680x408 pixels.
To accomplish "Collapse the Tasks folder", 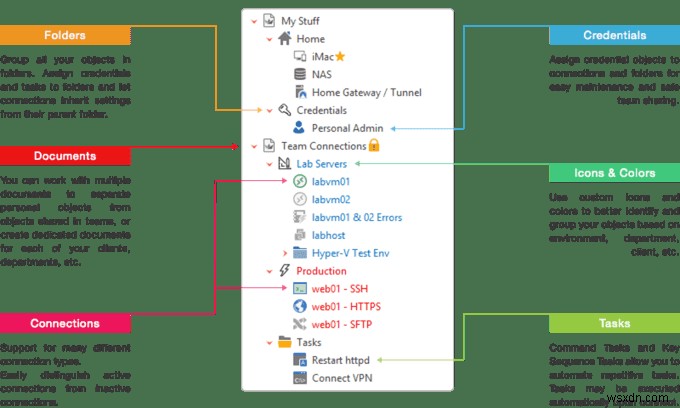I will coord(269,343).
